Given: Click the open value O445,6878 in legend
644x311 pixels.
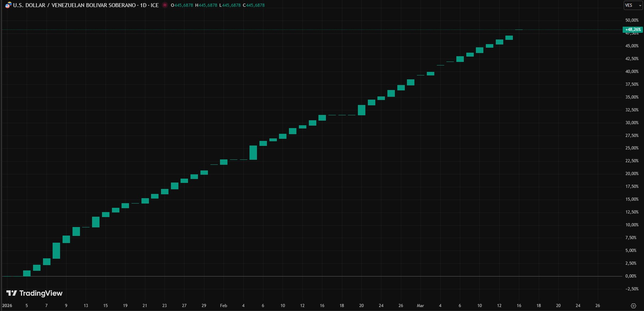Looking at the screenshot, I should 182,5.
